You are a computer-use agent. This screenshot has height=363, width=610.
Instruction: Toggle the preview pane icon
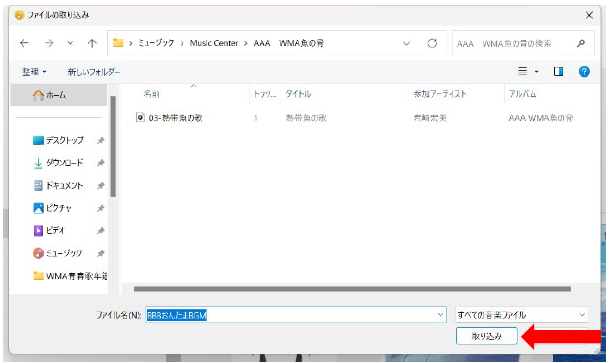(558, 71)
